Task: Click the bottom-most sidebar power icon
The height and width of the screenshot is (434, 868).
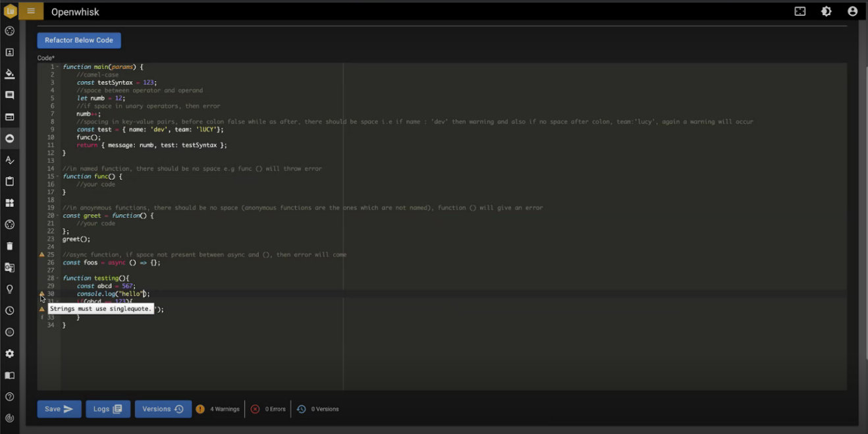Action: pyautogui.click(x=10, y=418)
